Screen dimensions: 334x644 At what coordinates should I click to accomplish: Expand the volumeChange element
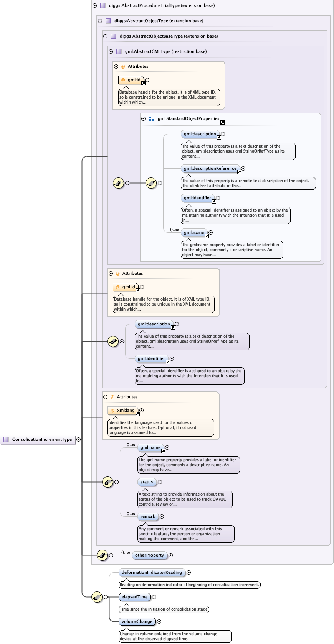click(159, 622)
